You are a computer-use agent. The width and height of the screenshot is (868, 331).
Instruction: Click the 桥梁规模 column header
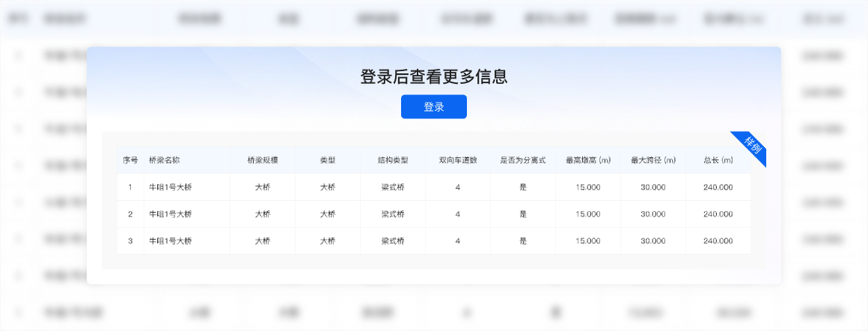pyautogui.click(x=263, y=160)
